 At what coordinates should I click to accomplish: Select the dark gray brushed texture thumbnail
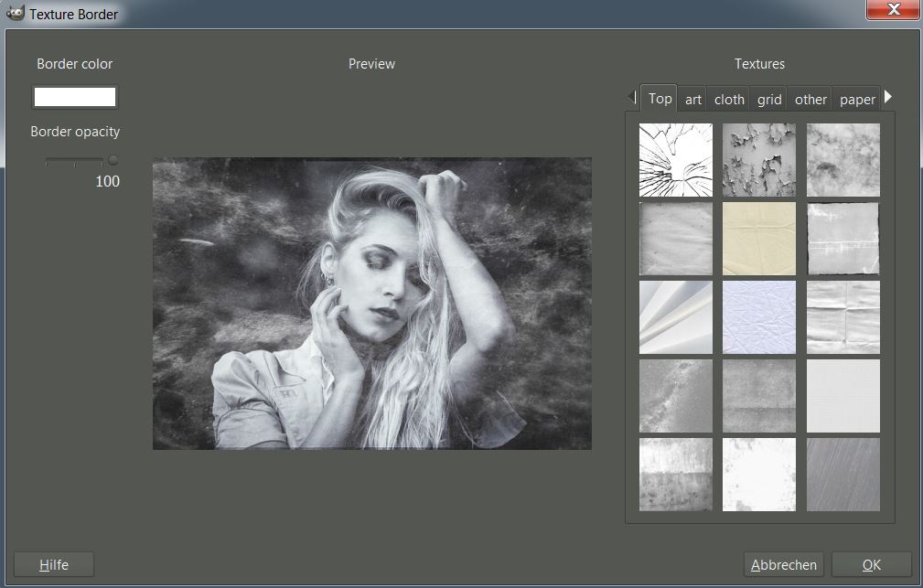click(843, 475)
